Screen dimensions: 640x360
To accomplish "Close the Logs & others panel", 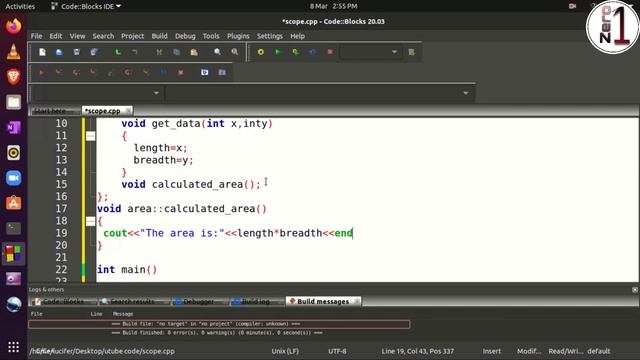I will pos(635,289).
